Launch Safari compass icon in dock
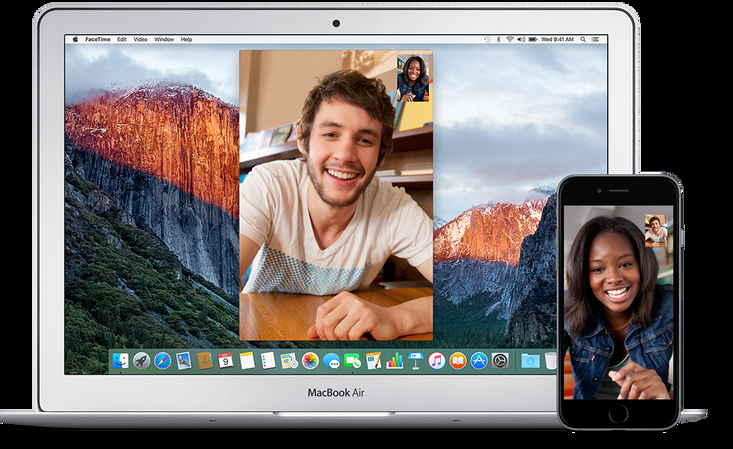Screen dimensions: 733x449 (x=163, y=361)
